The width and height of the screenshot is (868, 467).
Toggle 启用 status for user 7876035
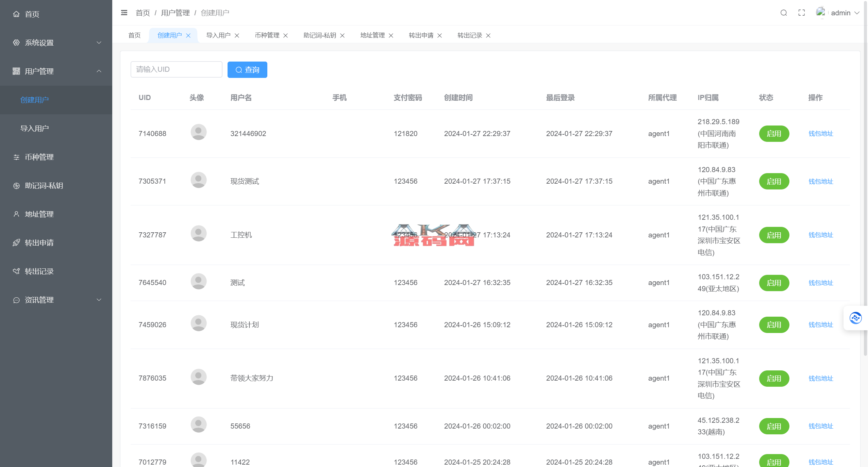pos(774,379)
